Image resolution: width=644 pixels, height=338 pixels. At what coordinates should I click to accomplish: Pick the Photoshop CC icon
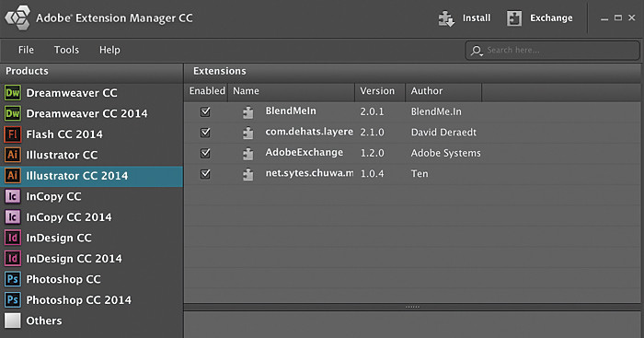point(13,279)
